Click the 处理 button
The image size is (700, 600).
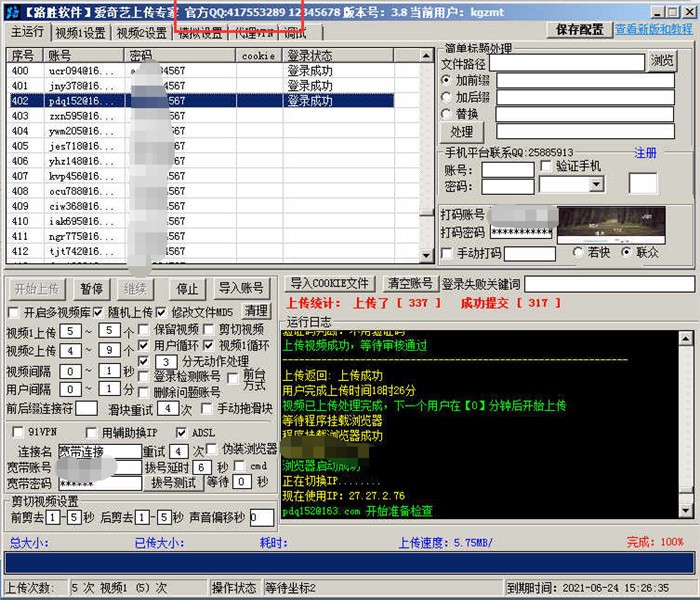click(462, 132)
